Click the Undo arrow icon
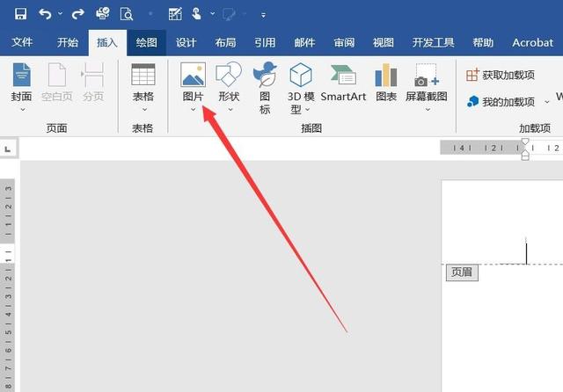The height and width of the screenshot is (392, 563). pos(46,14)
